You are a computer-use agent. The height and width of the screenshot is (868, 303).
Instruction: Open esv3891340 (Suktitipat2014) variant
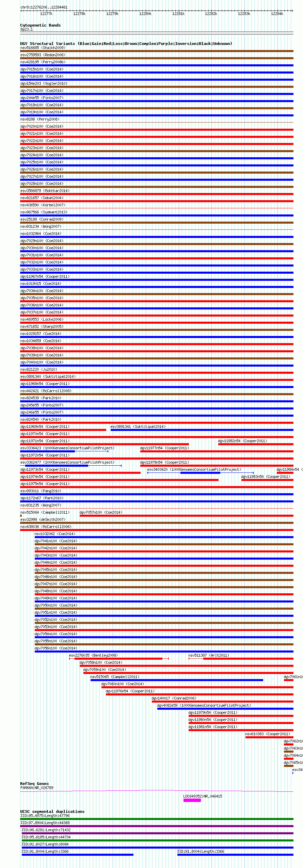48,376
